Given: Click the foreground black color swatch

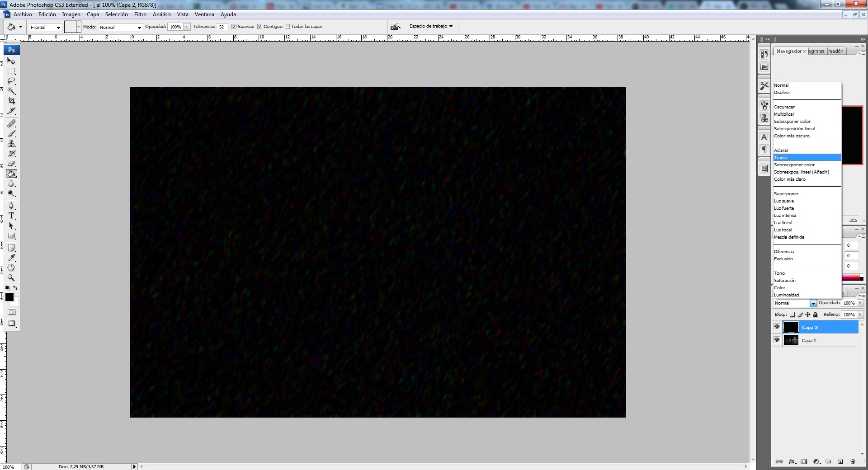Looking at the screenshot, I should pyautogui.click(x=9, y=297).
